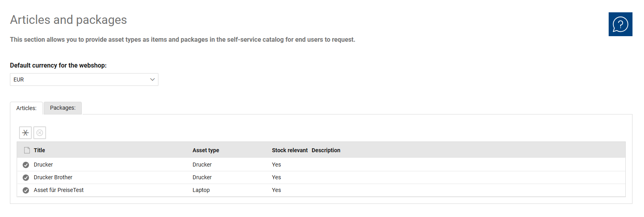The width and height of the screenshot is (644, 217).
Task: Click 'Drucker' title in first row
Action: pos(43,165)
